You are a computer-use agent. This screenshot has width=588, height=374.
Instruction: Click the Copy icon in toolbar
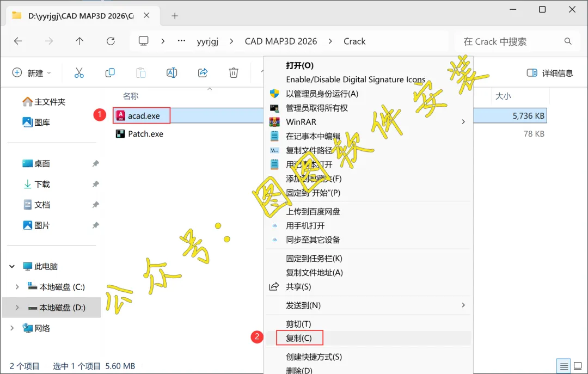tap(110, 73)
